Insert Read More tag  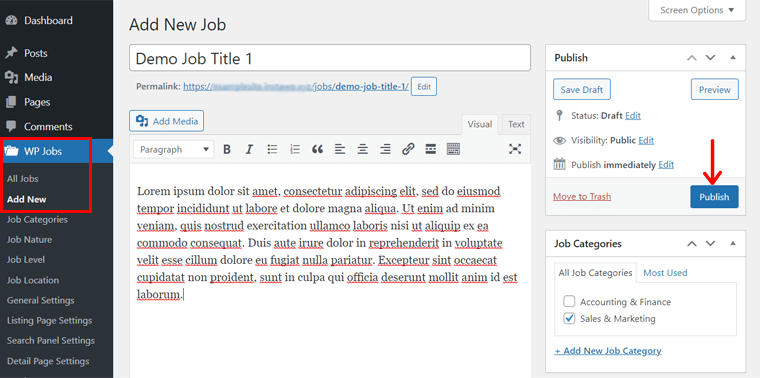point(430,149)
